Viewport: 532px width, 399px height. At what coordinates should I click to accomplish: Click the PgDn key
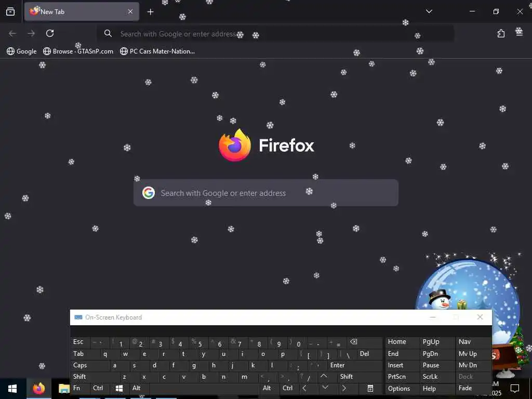click(436, 354)
